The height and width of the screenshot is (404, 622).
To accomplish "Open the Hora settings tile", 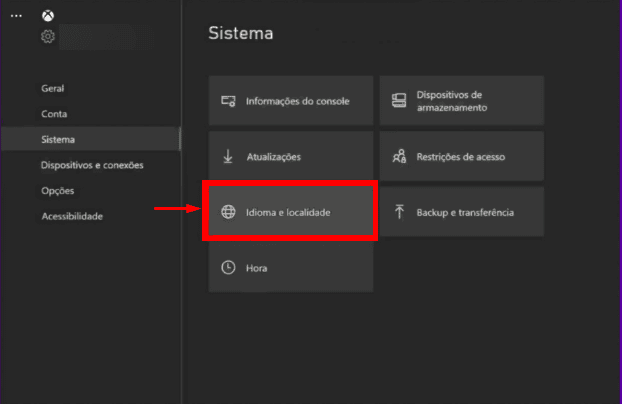I will click(290, 268).
